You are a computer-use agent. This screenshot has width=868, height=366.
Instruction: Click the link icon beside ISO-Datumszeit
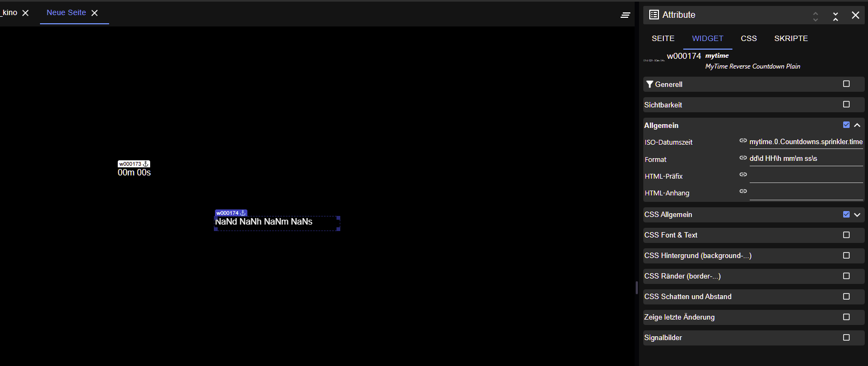[x=743, y=140]
